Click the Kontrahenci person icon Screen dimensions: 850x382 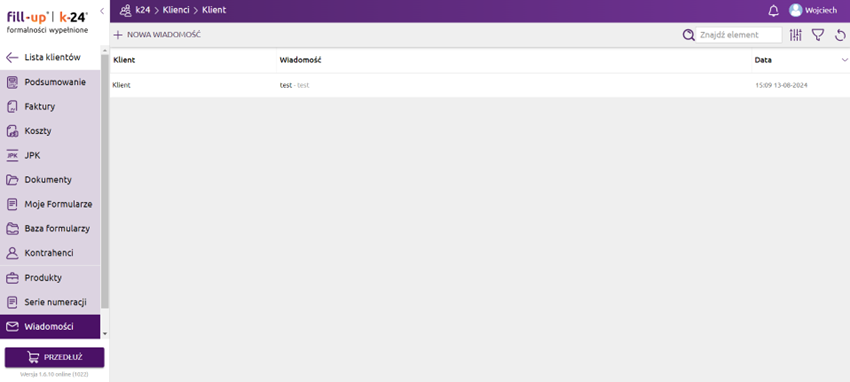[12, 253]
